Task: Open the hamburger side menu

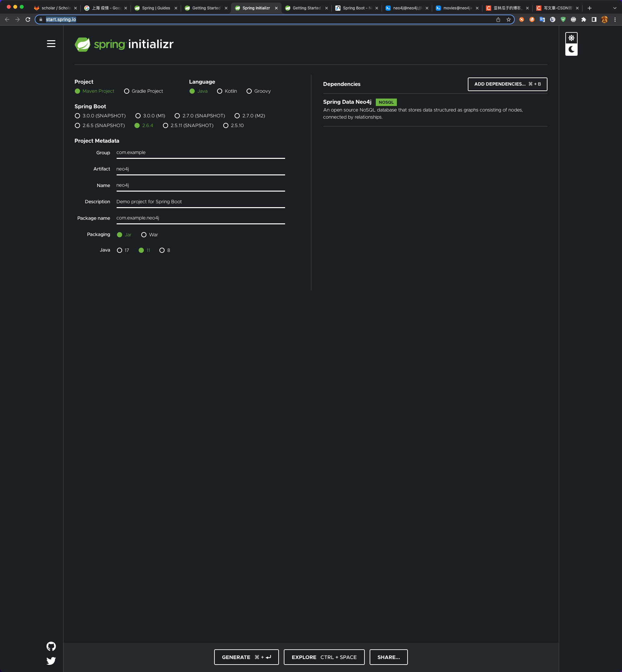Action: coord(51,43)
